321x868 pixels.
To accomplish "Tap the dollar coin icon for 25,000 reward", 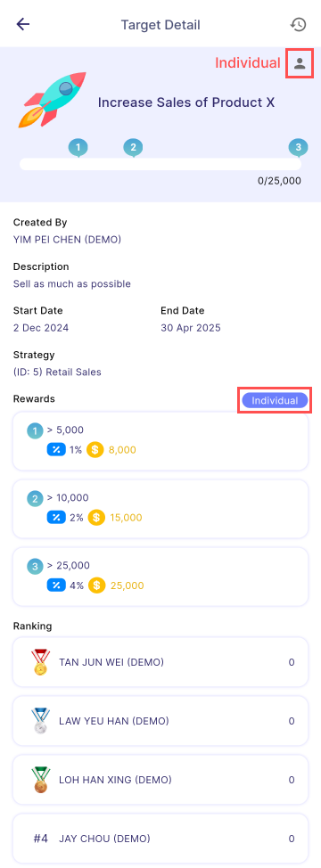I will [x=97, y=585].
